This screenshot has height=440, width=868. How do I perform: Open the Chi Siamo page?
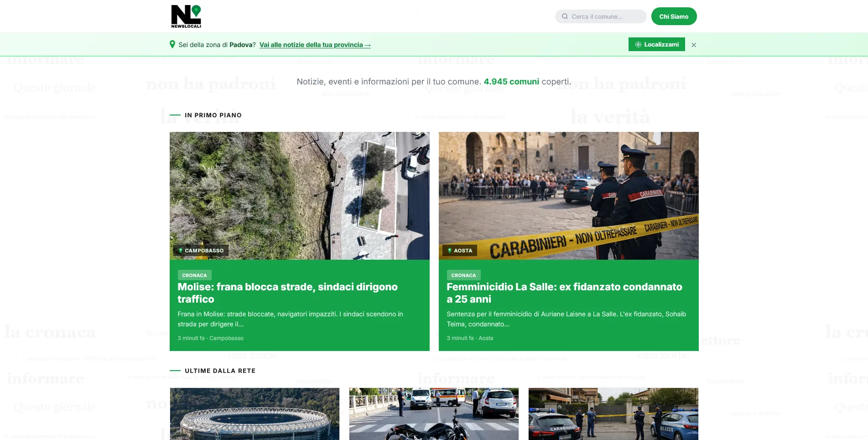[x=674, y=16]
